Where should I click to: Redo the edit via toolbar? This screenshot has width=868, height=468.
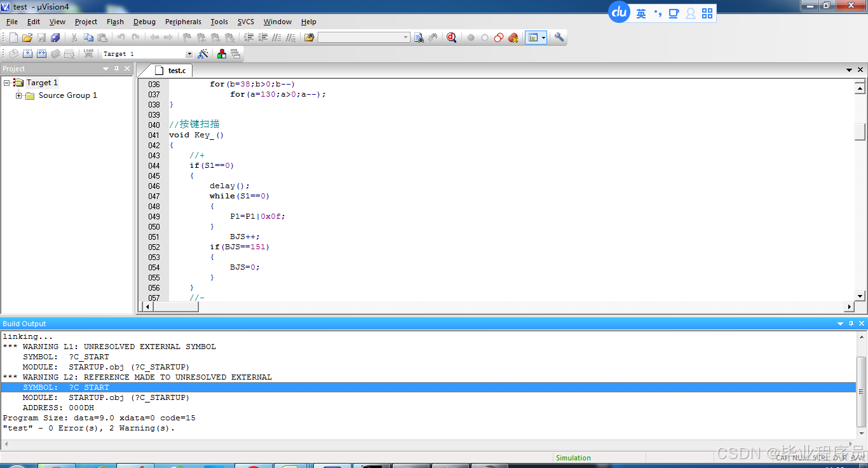pyautogui.click(x=135, y=38)
